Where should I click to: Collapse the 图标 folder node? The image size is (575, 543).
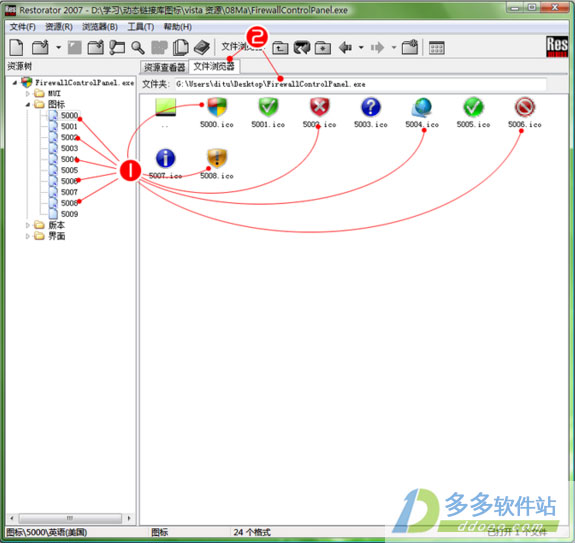click(28, 104)
